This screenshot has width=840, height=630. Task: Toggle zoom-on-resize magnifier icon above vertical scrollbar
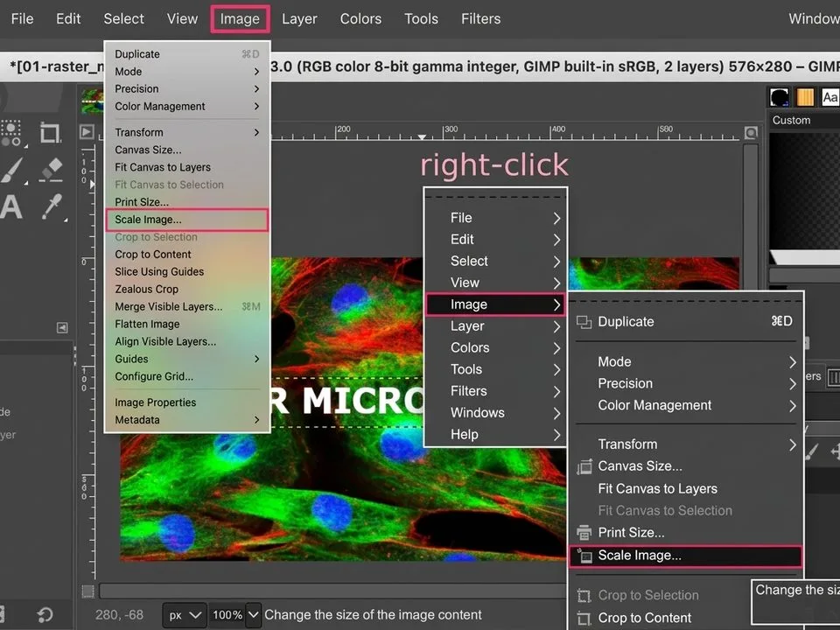(x=751, y=132)
